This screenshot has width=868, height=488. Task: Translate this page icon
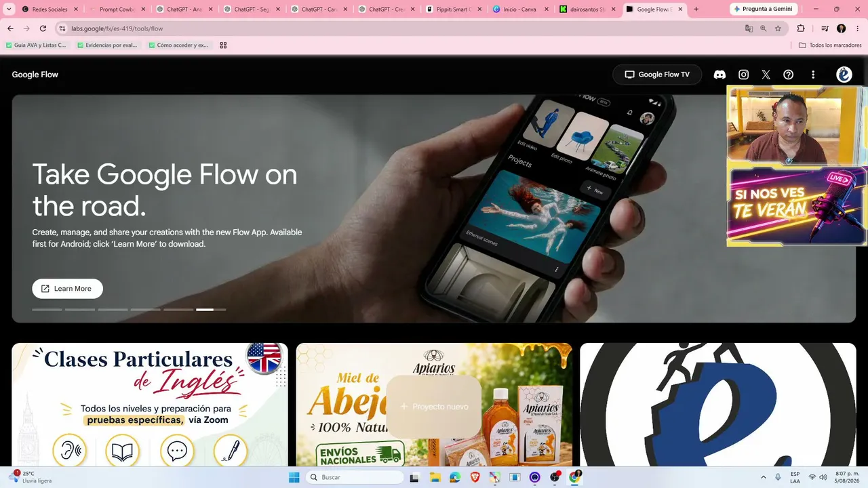point(749,28)
